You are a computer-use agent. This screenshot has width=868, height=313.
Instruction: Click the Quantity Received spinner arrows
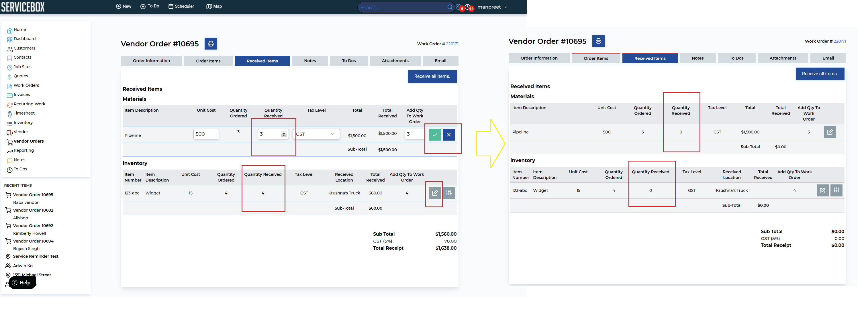(284, 134)
